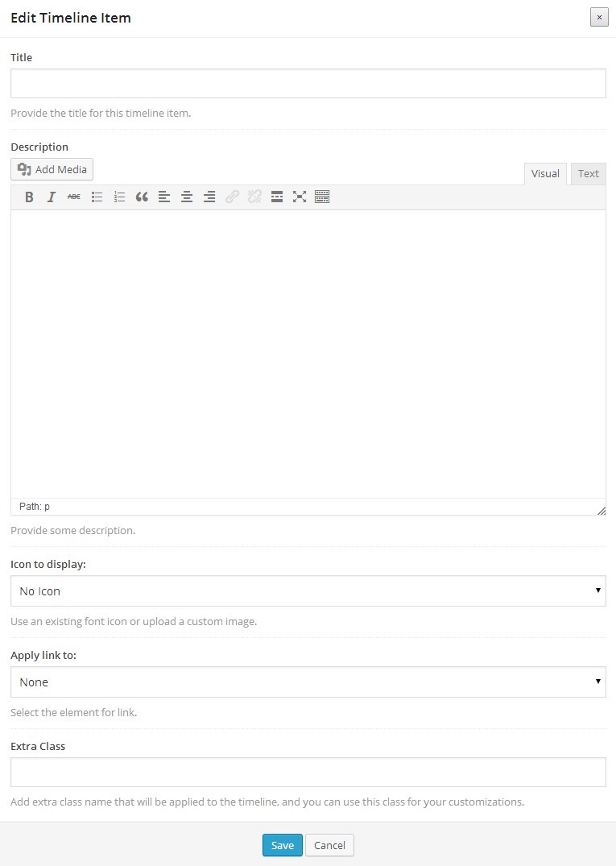The height and width of the screenshot is (866, 616).
Task: Show the kitchen sink toolbar row
Action: pyautogui.click(x=322, y=197)
